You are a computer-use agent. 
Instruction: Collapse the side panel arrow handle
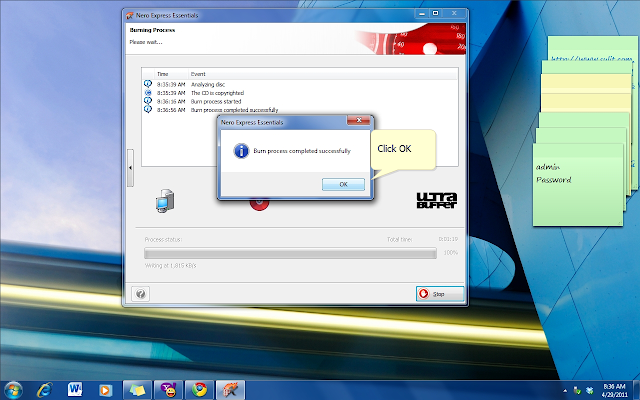130,168
